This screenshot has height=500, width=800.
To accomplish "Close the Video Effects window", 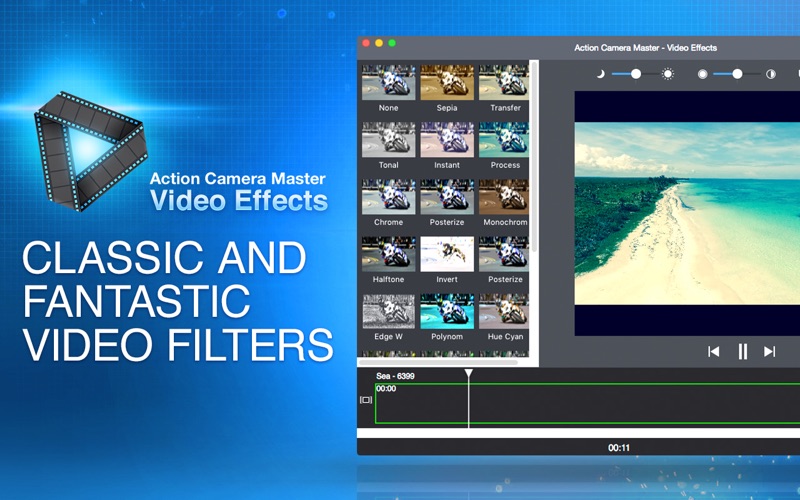I will (x=366, y=43).
